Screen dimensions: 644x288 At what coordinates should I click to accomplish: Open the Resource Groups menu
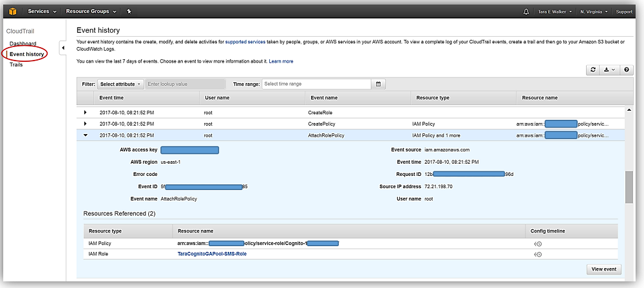[x=91, y=12]
